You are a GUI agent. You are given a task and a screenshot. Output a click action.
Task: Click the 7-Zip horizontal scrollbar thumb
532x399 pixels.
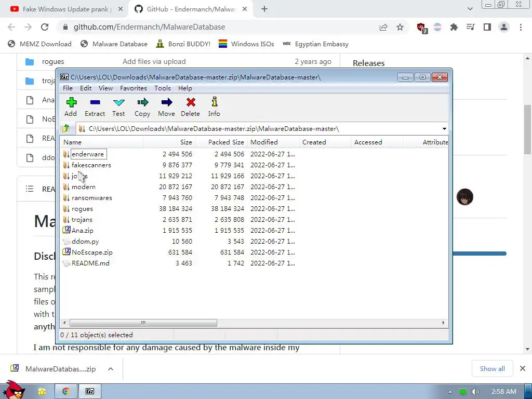click(143, 323)
